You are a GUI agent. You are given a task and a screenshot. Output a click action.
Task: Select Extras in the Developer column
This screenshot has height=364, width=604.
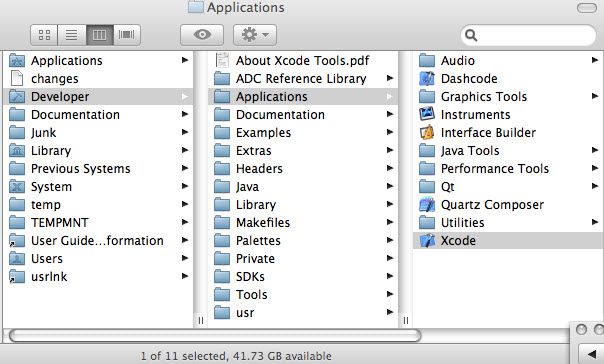point(303,151)
